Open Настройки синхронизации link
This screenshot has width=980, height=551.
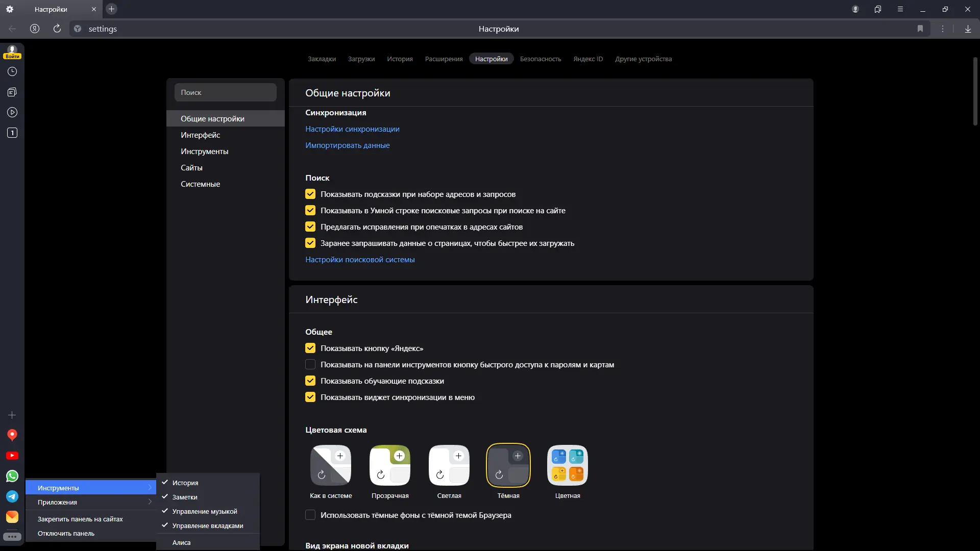click(352, 129)
